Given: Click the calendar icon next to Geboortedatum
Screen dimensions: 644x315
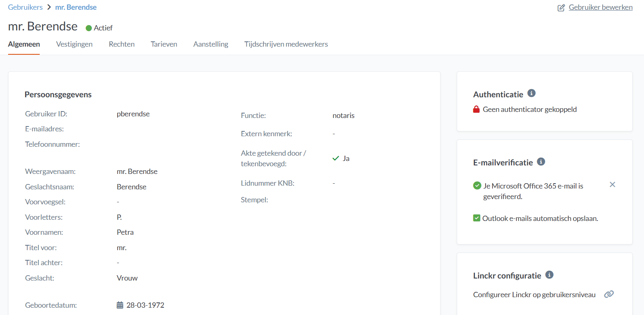Looking at the screenshot, I should 120,305.
